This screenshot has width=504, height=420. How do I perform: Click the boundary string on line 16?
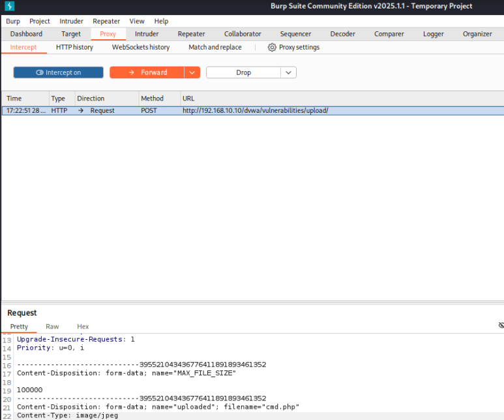tap(141, 365)
